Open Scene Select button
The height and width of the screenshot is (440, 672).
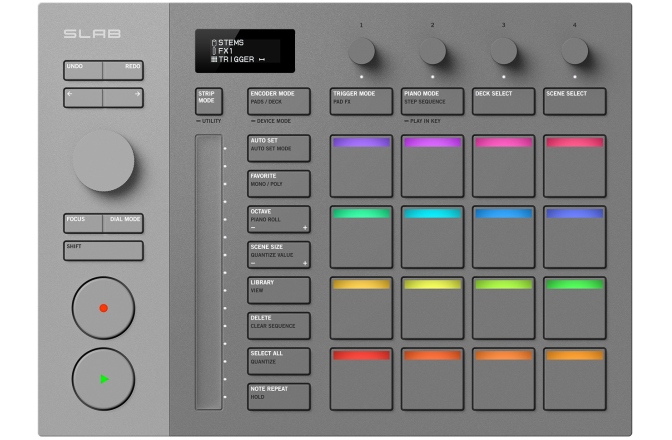coord(575,101)
